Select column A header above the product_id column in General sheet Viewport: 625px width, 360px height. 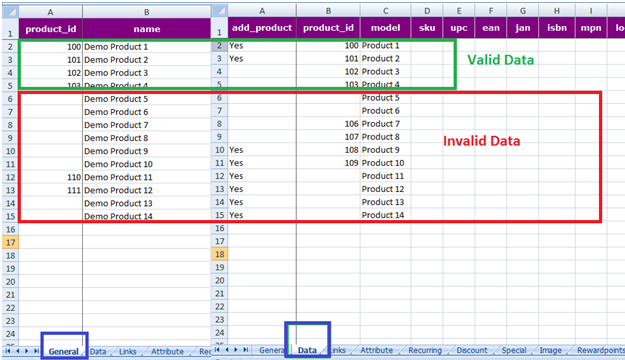click(51, 12)
